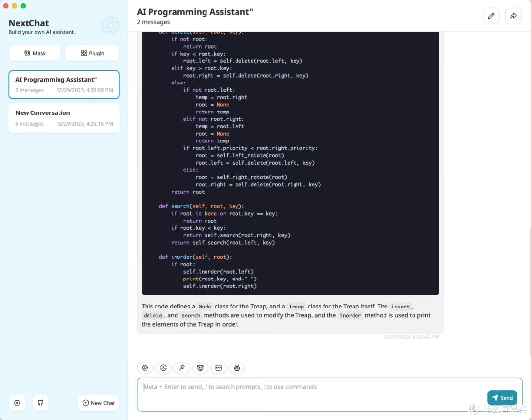Click the chat vertical scrollbar

(530, 292)
